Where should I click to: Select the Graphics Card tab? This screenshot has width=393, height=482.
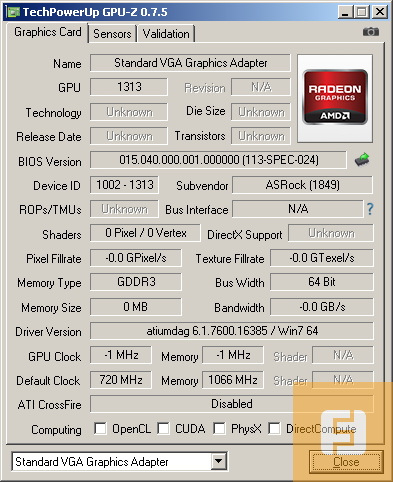48,32
